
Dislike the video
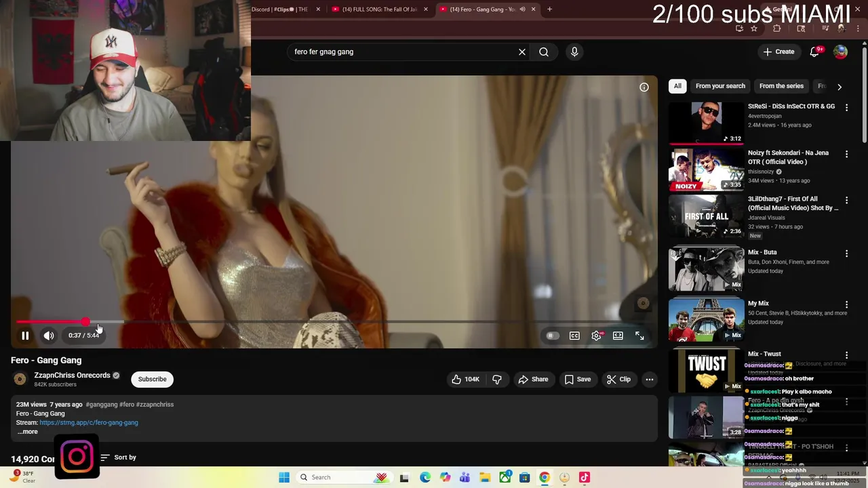(x=497, y=379)
